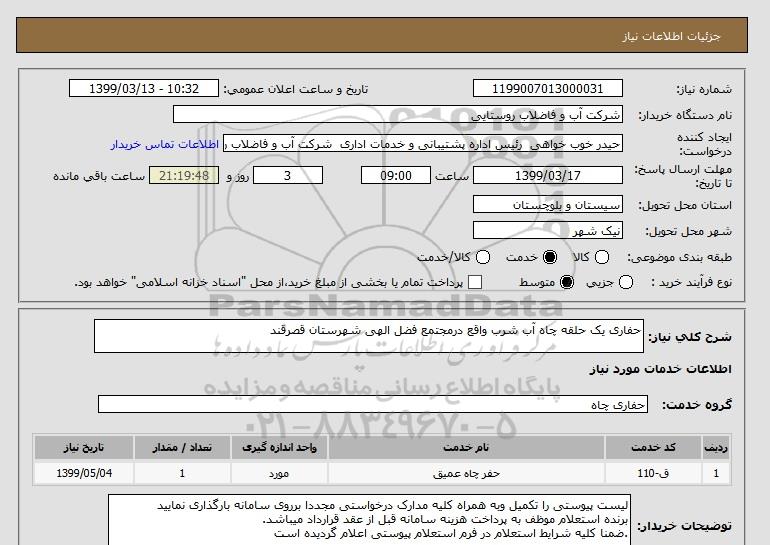
Task: Click the کد خدمت column header
Action: click(x=653, y=447)
